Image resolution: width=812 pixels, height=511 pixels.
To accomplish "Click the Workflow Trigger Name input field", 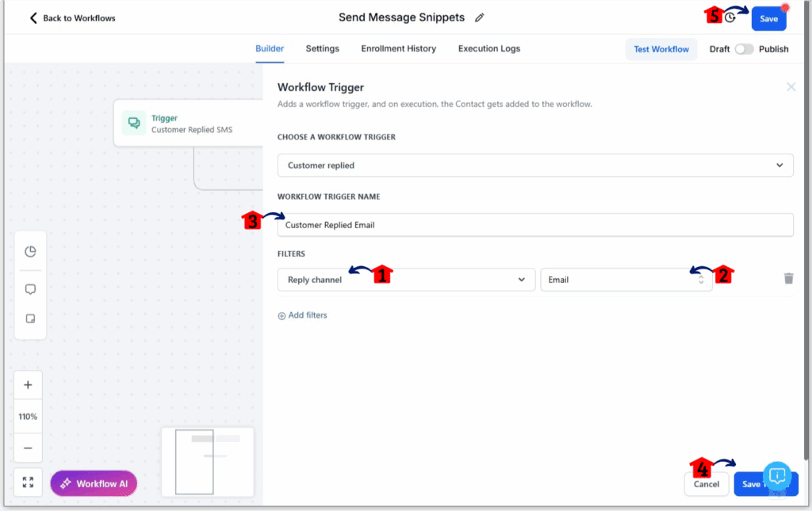I will point(535,225).
